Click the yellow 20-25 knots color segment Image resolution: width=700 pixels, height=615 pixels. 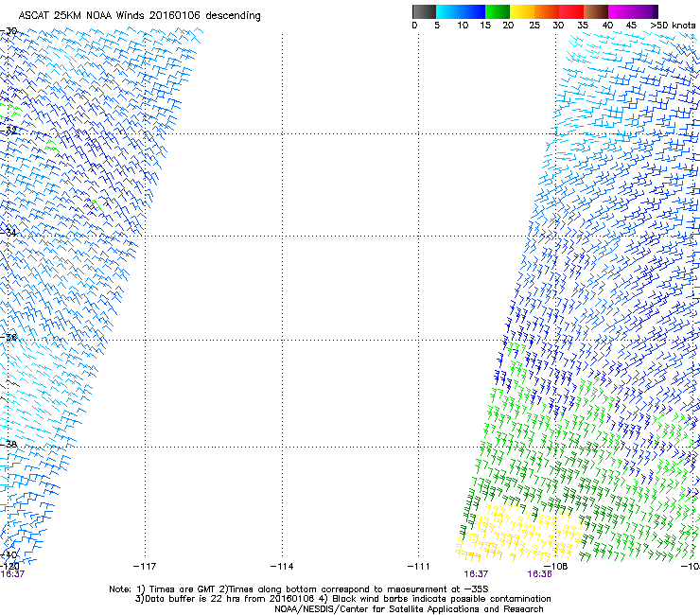coord(522,11)
